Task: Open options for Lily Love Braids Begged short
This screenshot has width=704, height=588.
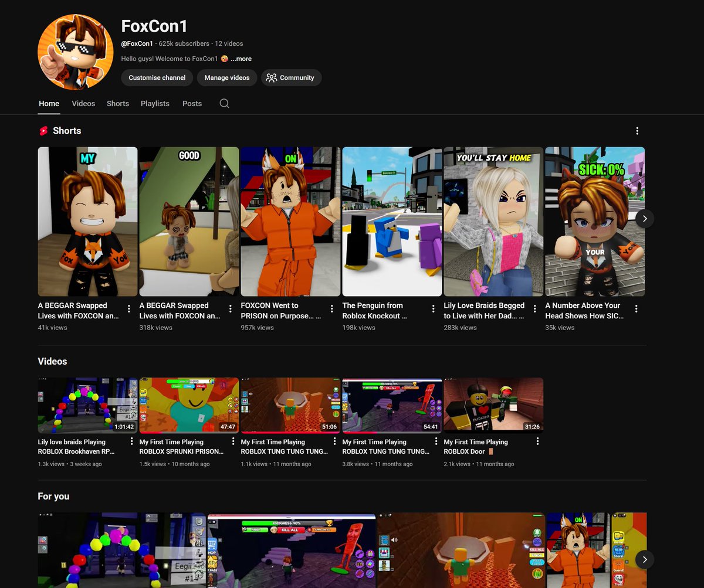Action: pyautogui.click(x=535, y=309)
